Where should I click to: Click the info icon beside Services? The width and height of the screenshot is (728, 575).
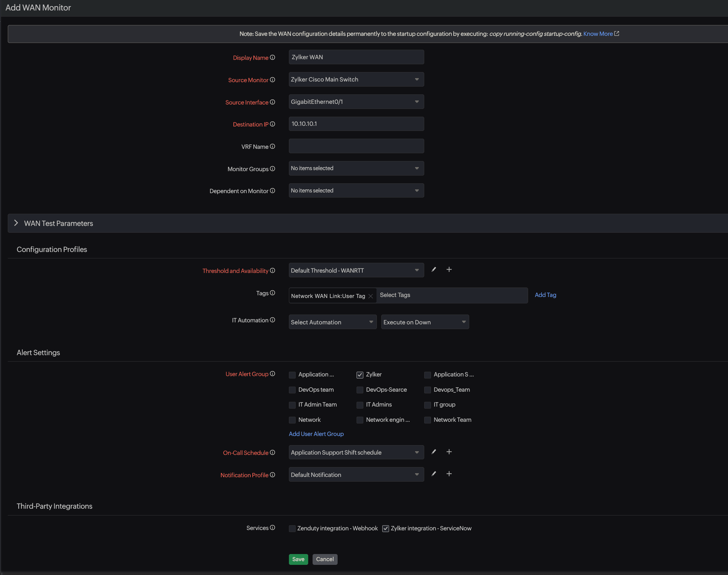click(272, 528)
